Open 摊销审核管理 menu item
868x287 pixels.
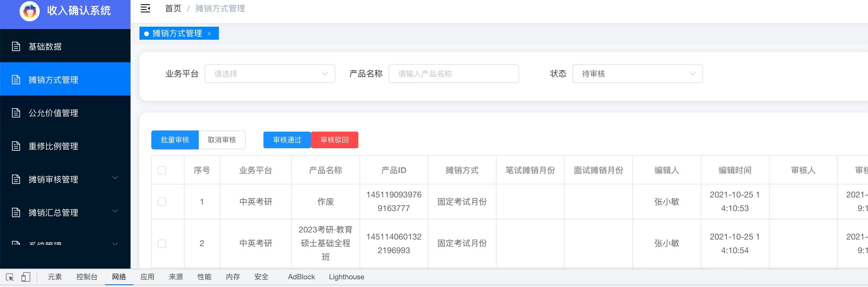click(65, 179)
